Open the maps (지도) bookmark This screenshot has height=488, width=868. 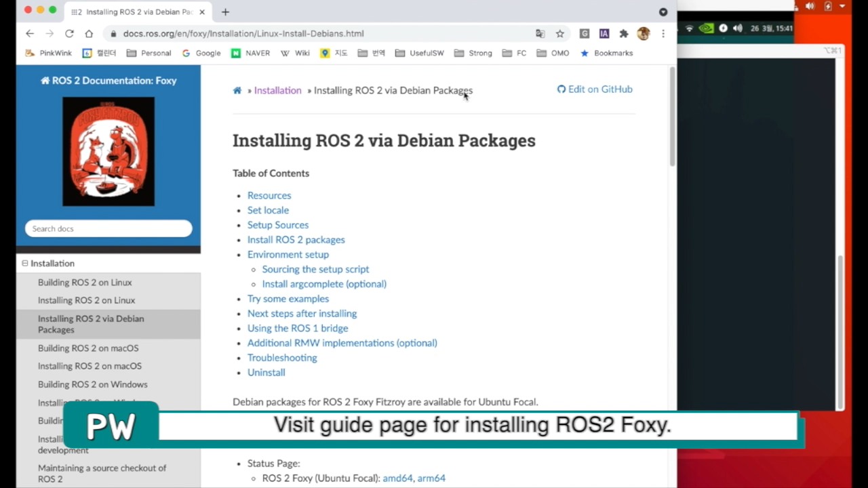tap(334, 53)
